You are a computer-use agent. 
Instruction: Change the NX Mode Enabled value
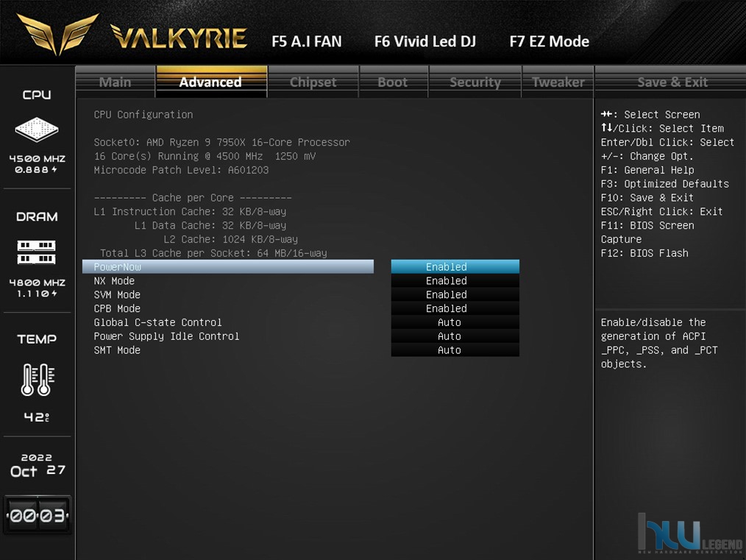455,280
